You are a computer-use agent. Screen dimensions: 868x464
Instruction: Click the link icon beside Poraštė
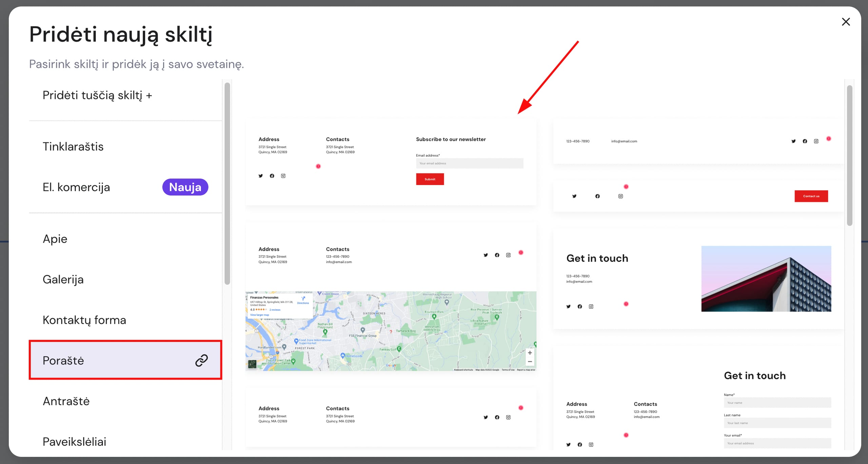click(x=201, y=360)
